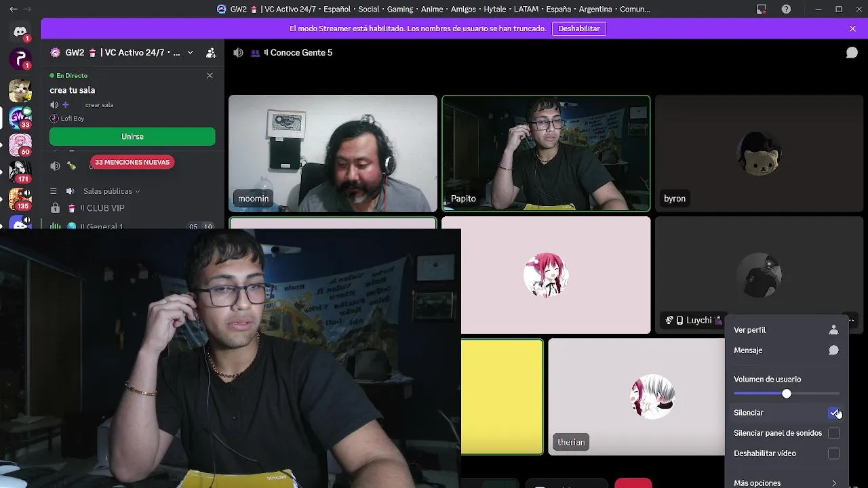Invite people using the add-member icon
Screen dimensions: 868x488
click(x=211, y=53)
